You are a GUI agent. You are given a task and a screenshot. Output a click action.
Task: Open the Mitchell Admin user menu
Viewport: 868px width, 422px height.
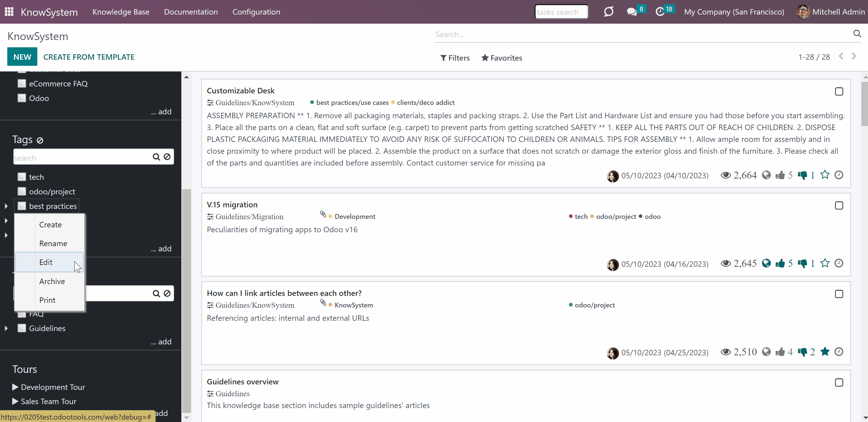[831, 12]
